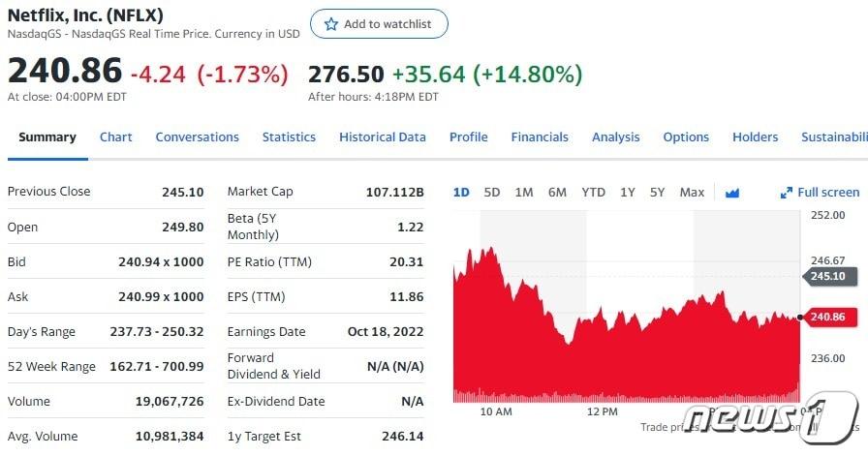Show the Max chart range
Image resolution: width=868 pixels, height=456 pixels.
692,193
